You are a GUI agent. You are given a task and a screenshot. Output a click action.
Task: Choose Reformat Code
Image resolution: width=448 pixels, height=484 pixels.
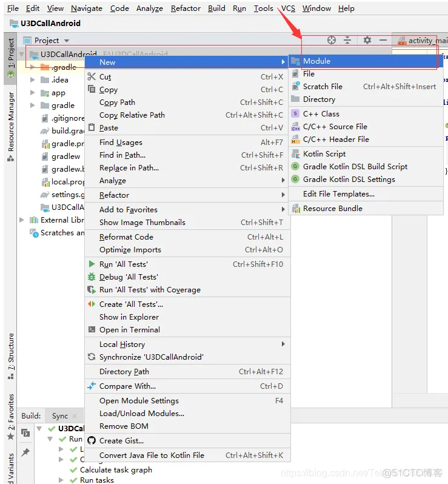point(187,237)
